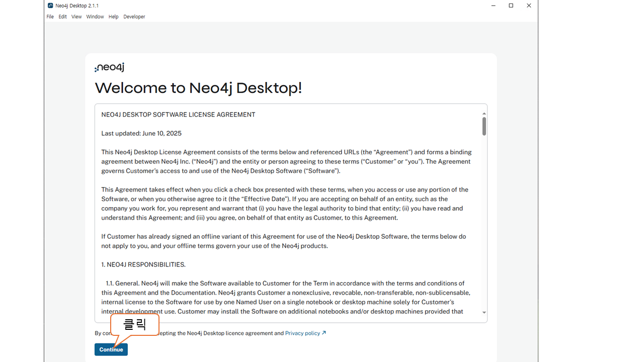The height and width of the screenshot is (362, 644).
Task: Click the Continue button
Action: [x=111, y=349]
